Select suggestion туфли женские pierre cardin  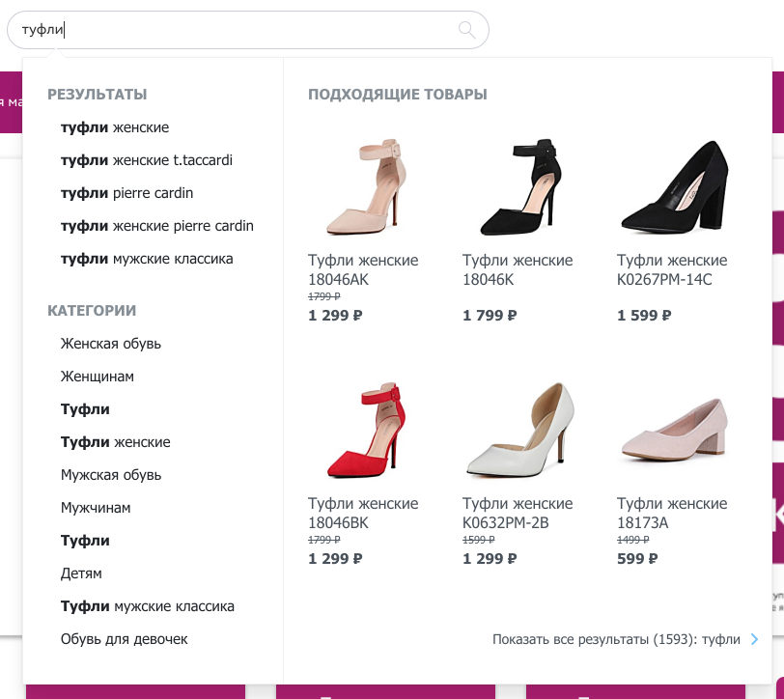point(156,226)
